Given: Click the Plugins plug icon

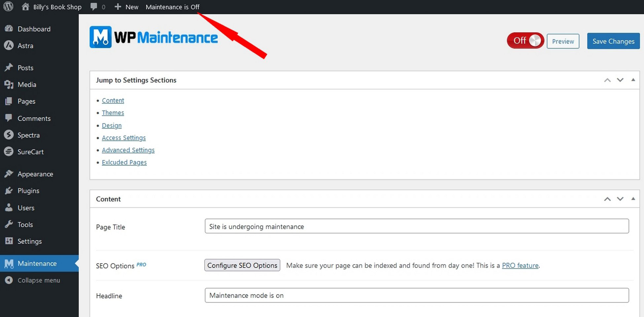Looking at the screenshot, I should (9, 191).
